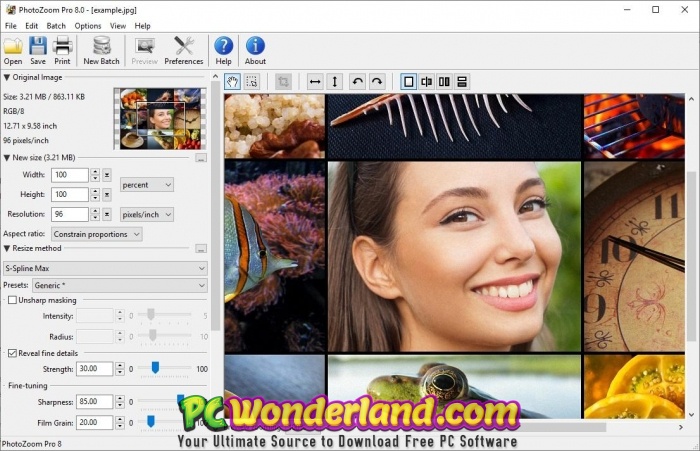Collapse the Resize method section

coord(7,248)
